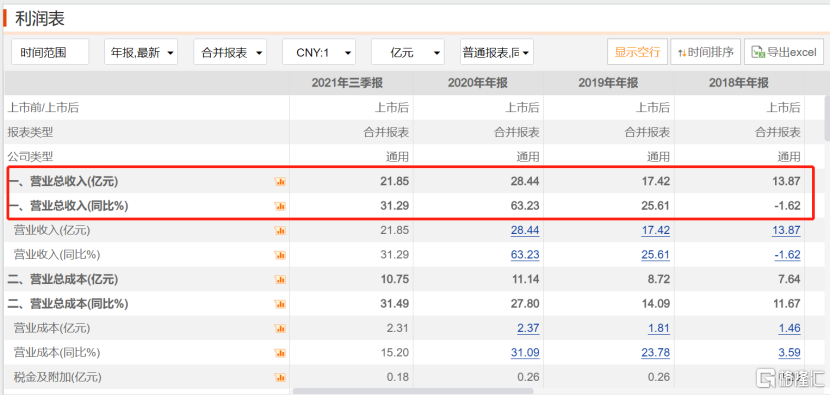
Task: Open chart icon for 营业收入(同比%) row
Action: (x=280, y=255)
